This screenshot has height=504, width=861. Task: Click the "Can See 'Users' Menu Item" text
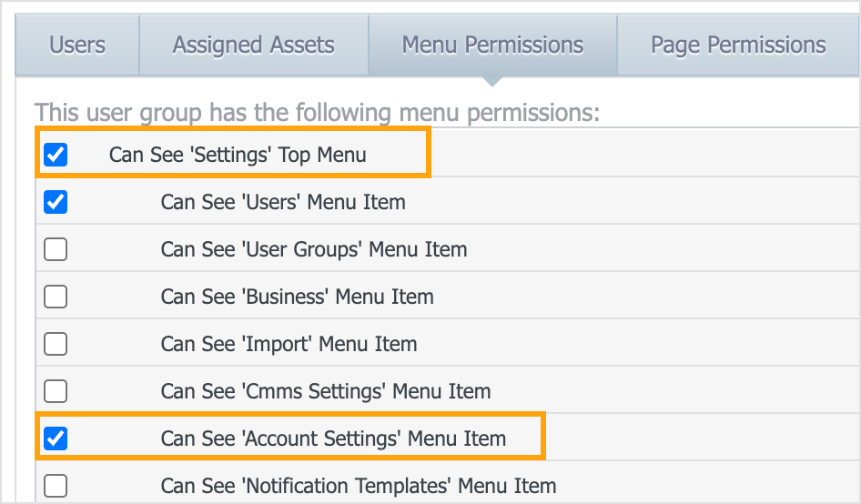pos(283,202)
